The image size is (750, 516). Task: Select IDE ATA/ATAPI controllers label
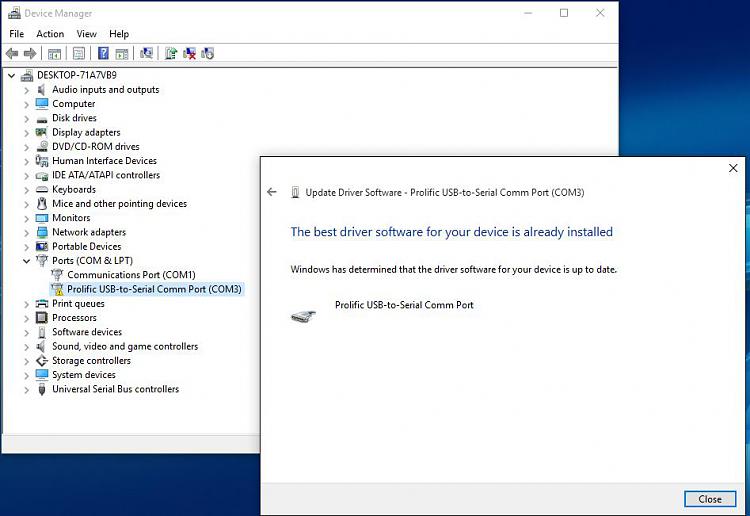tap(106, 175)
